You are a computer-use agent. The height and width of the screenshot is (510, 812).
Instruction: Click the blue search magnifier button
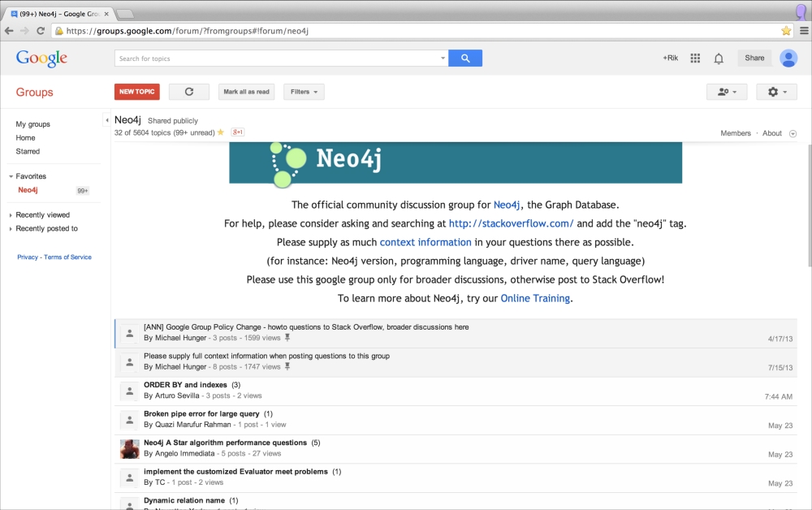click(x=465, y=58)
